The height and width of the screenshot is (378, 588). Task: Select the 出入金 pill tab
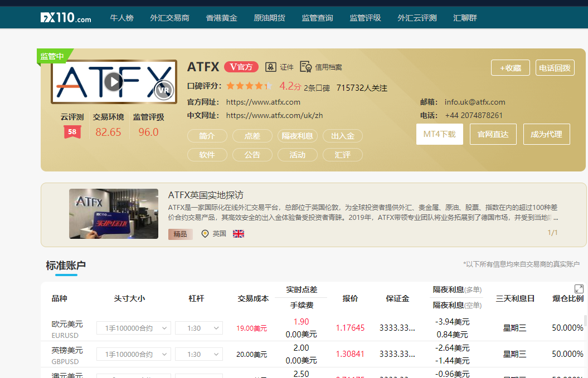click(x=343, y=136)
